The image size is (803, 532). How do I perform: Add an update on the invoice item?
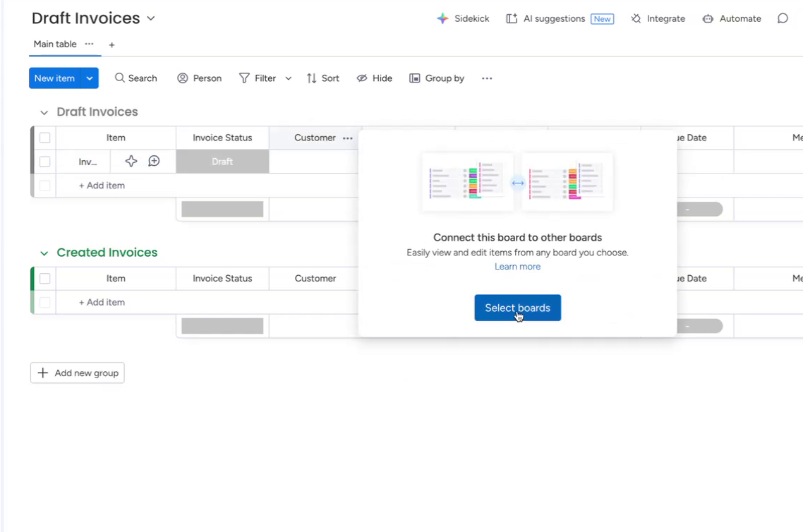click(153, 162)
